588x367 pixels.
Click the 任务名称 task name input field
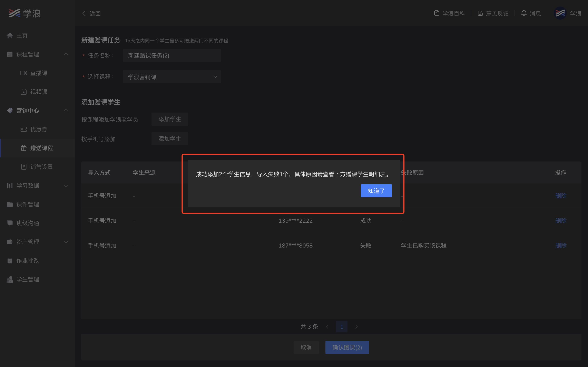pos(172,55)
